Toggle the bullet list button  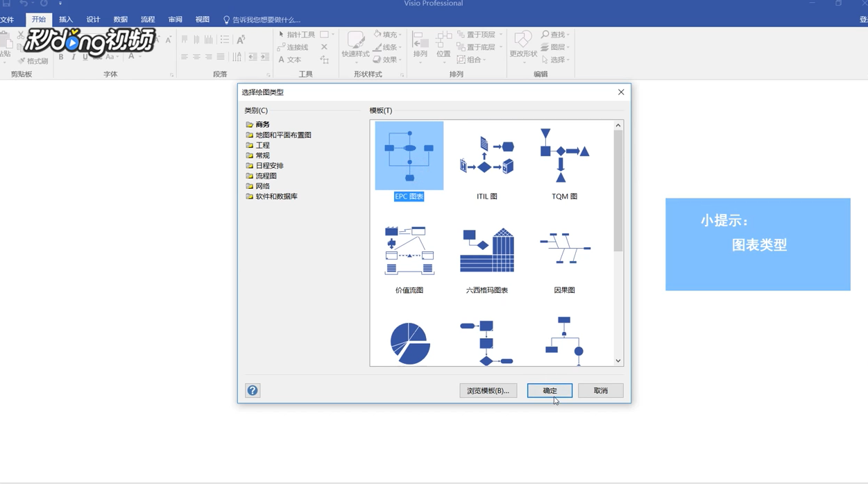pyautogui.click(x=225, y=40)
